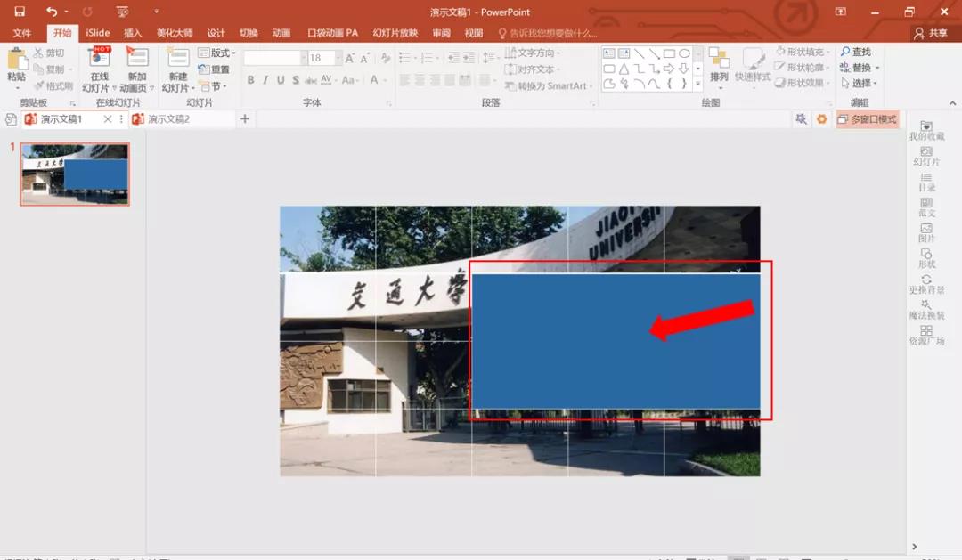Open the 替换 replace dropdown

(860, 68)
